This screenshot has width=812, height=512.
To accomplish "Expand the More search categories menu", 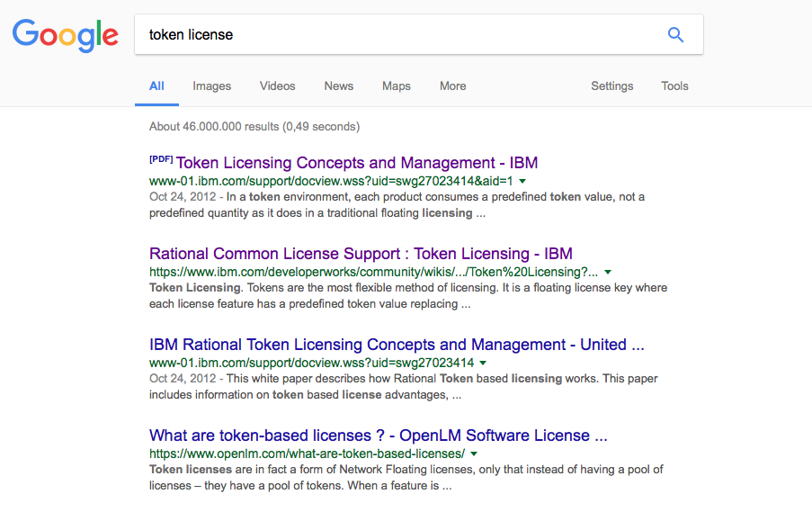I will pos(452,86).
